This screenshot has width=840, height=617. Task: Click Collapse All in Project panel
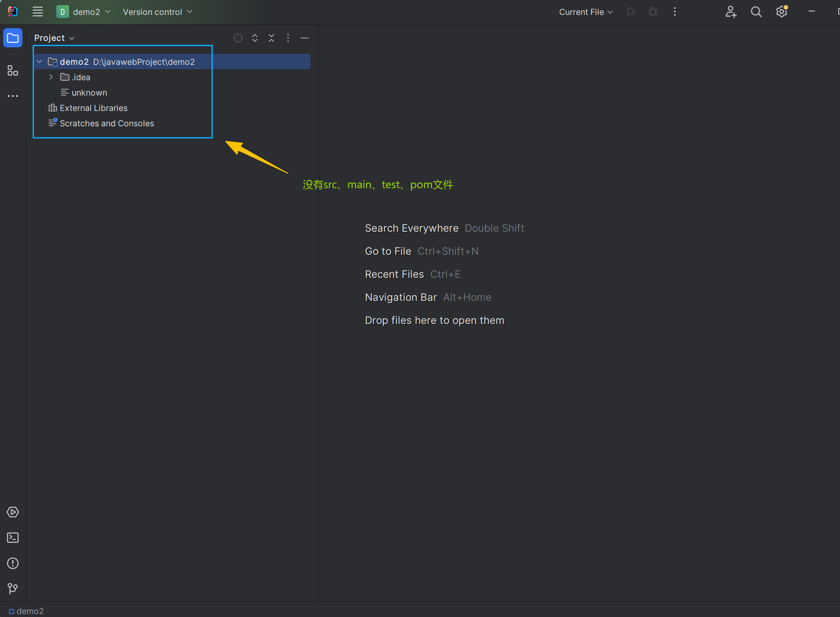(x=271, y=38)
